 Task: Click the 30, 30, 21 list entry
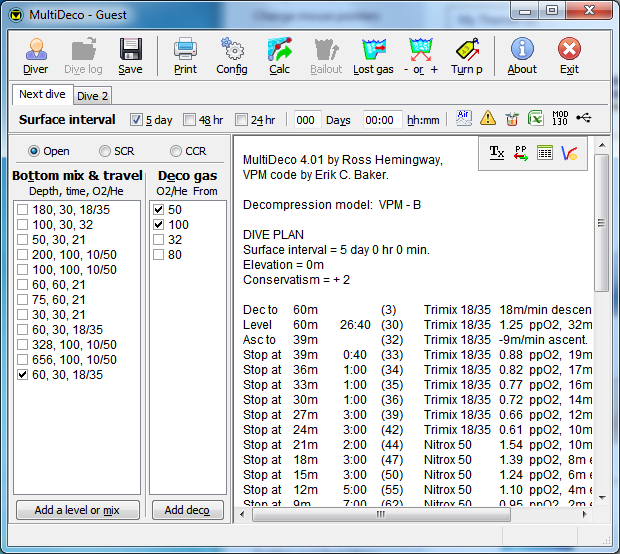[59, 315]
